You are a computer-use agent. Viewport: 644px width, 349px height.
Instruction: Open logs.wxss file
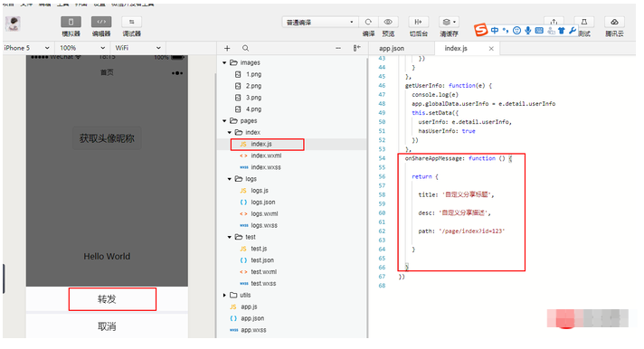(264, 225)
